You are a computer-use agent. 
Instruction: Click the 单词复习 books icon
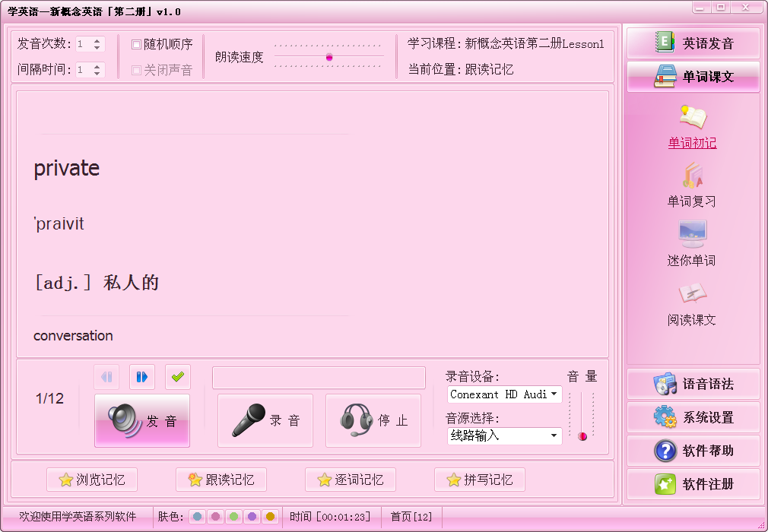pos(693,176)
